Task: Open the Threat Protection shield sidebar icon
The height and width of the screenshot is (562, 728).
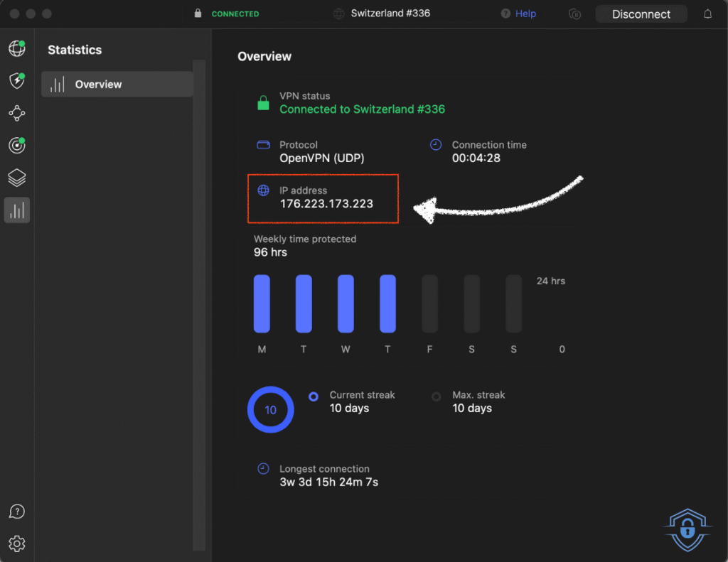Action: 17,80
